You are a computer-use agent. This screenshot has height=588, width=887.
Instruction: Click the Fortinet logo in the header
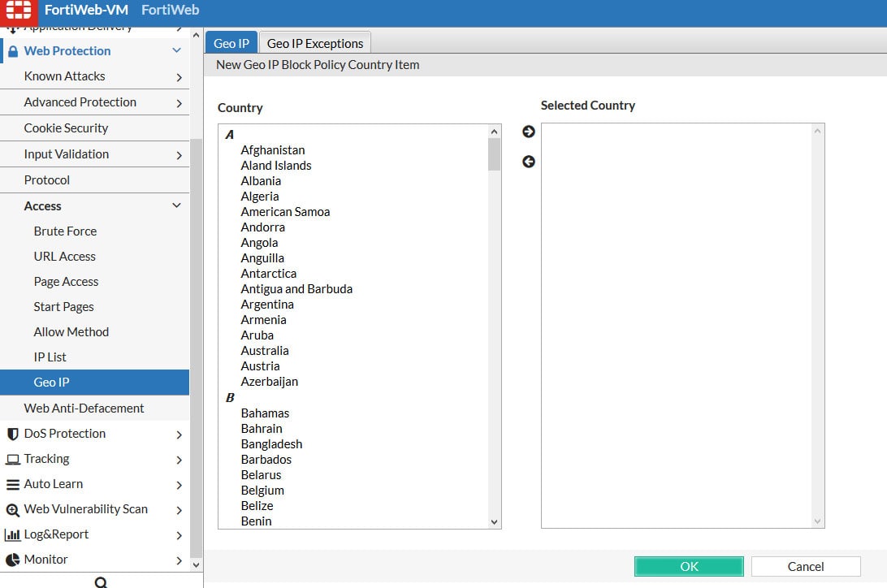click(x=16, y=10)
